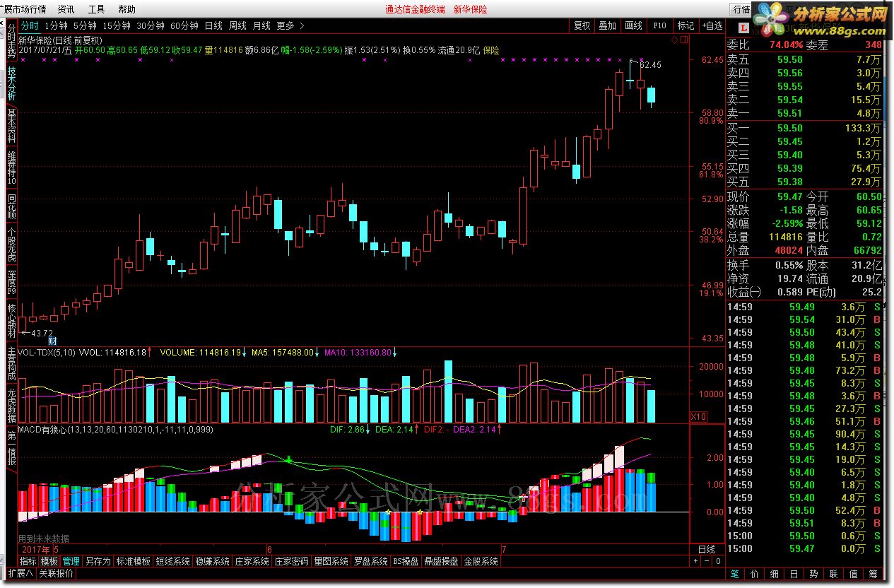Expand the 更多 periods dropdown

click(x=290, y=25)
